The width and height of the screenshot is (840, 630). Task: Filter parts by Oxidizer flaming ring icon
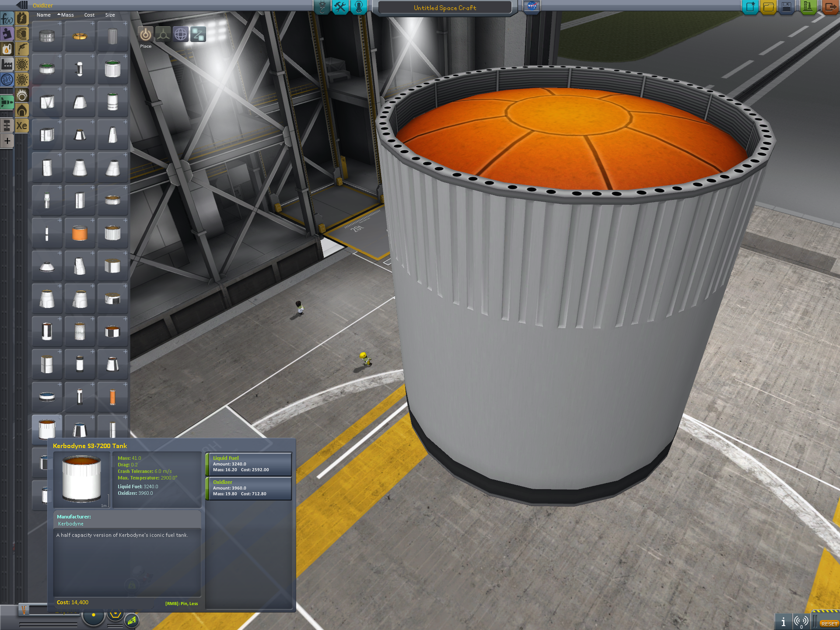[x=22, y=95]
